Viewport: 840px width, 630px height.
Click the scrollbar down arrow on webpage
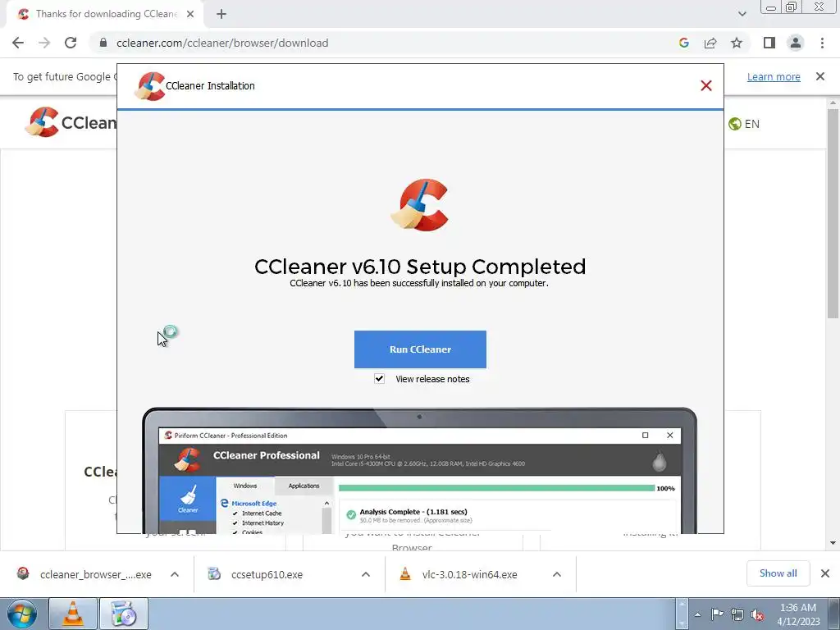pyautogui.click(x=833, y=543)
